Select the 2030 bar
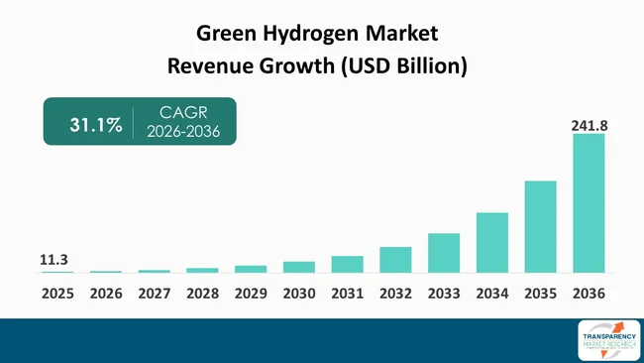This screenshot has width=644, height=363. [299, 267]
